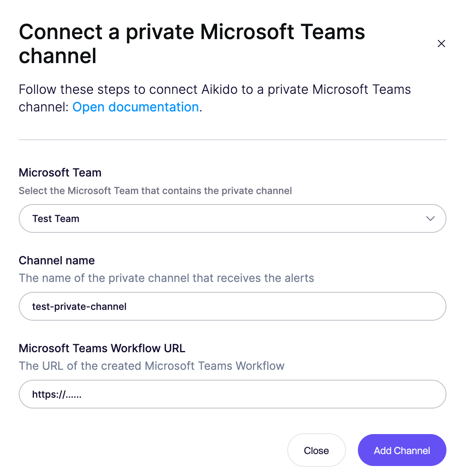Click the "test-private-channel" text value
The height and width of the screenshot is (476, 462).
point(79,307)
